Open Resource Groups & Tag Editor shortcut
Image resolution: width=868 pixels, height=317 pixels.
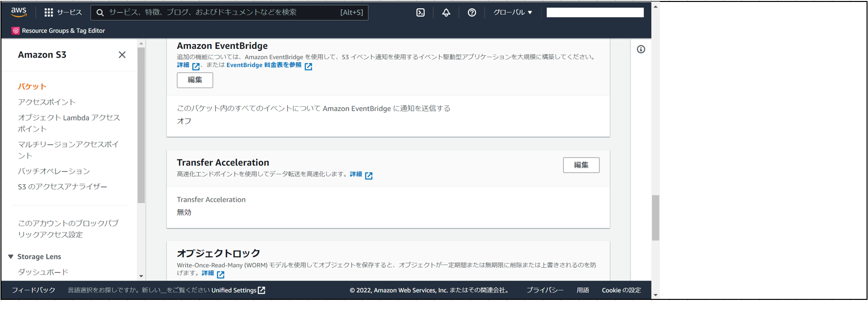pyautogui.click(x=58, y=30)
